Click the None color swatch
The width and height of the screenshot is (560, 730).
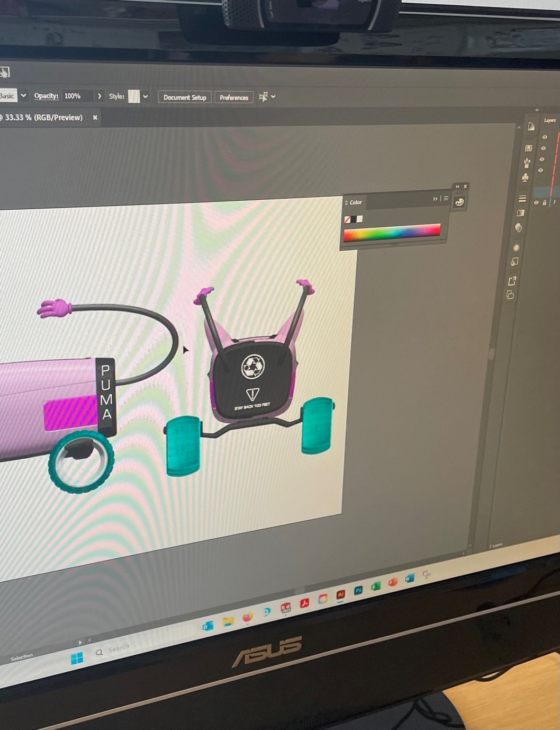(347, 219)
